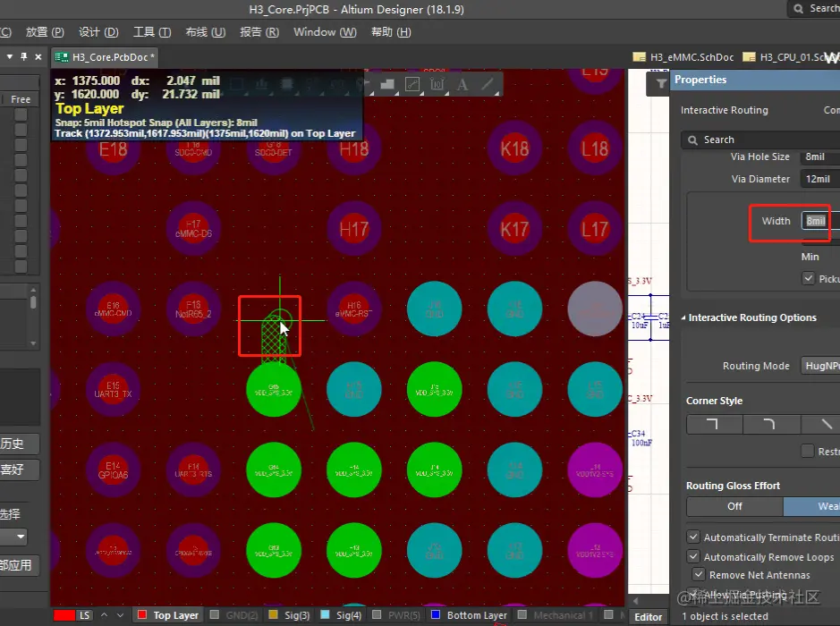Tick the first checkbox under Free column

21,114
